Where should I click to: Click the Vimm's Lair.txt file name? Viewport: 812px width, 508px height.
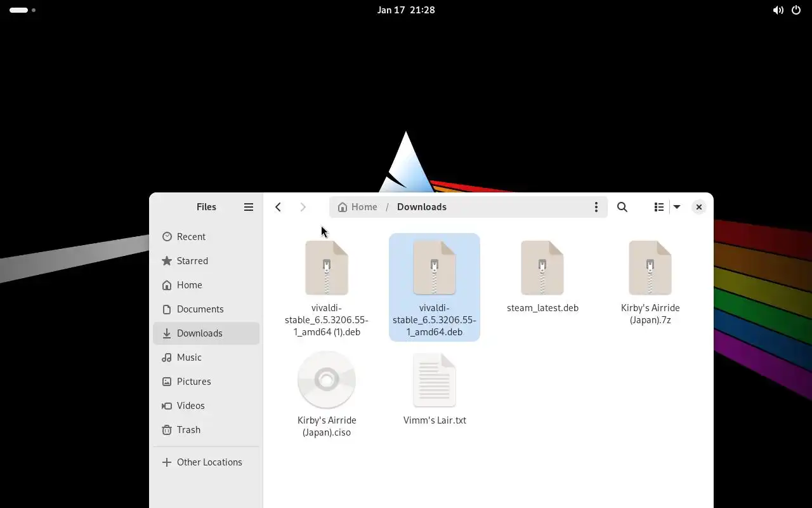click(435, 420)
